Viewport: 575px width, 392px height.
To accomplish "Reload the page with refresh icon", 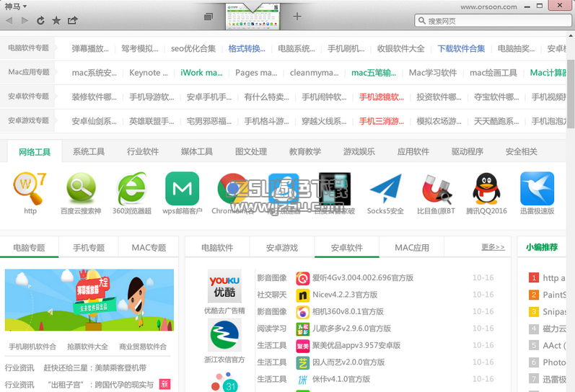I will [40, 20].
